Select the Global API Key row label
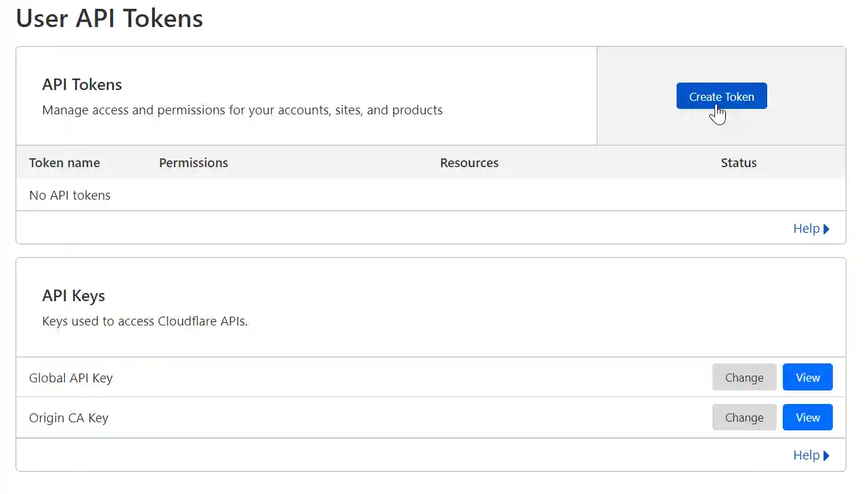868x494 pixels. pos(70,378)
